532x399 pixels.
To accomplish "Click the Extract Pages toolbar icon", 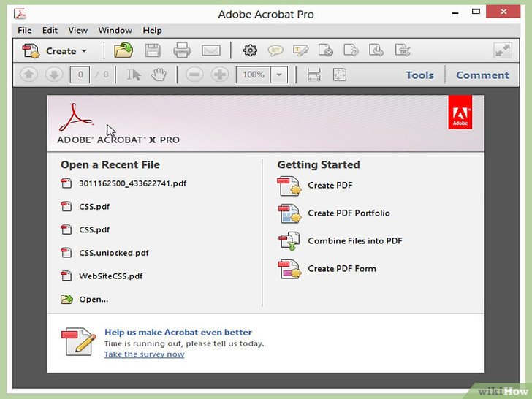I will pyautogui.click(x=376, y=50).
